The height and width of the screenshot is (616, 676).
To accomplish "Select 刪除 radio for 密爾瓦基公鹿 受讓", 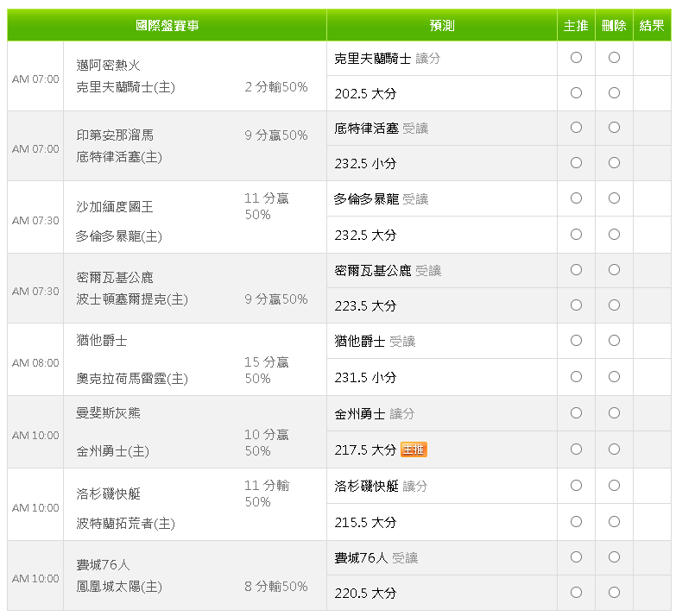I will 614,270.
